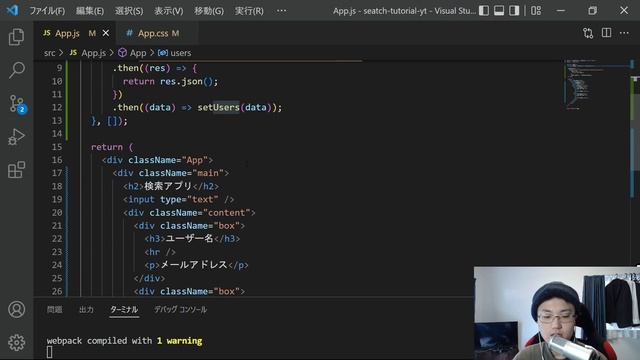Open the Explorer view in activity bar
This screenshot has width=640, height=360.
coord(16,37)
